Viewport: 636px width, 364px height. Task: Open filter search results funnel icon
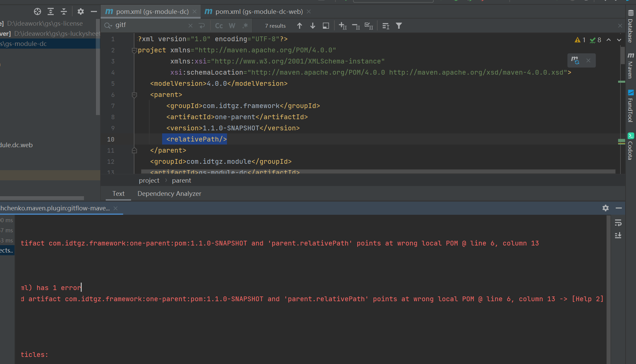(x=399, y=26)
